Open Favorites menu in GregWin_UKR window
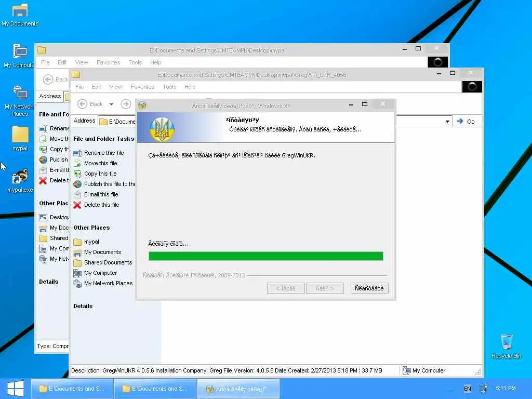Image resolution: width=532 pixels, height=399 pixels. (142, 87)
